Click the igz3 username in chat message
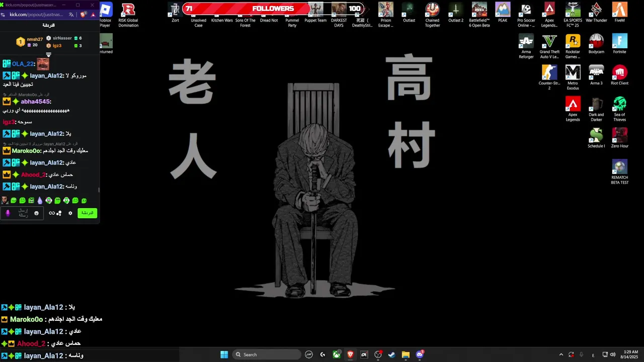The height and width of the screenshot is (362, 644). click(8, 122)
